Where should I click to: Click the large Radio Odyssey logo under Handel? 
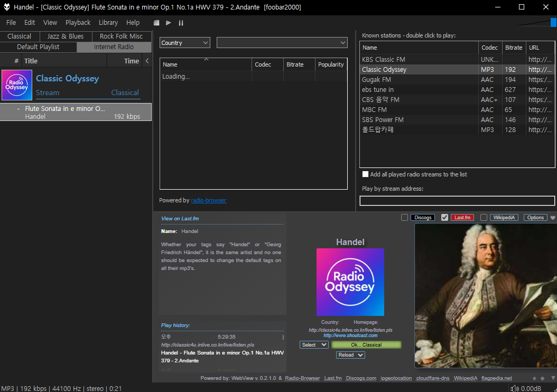click(350, 282)
